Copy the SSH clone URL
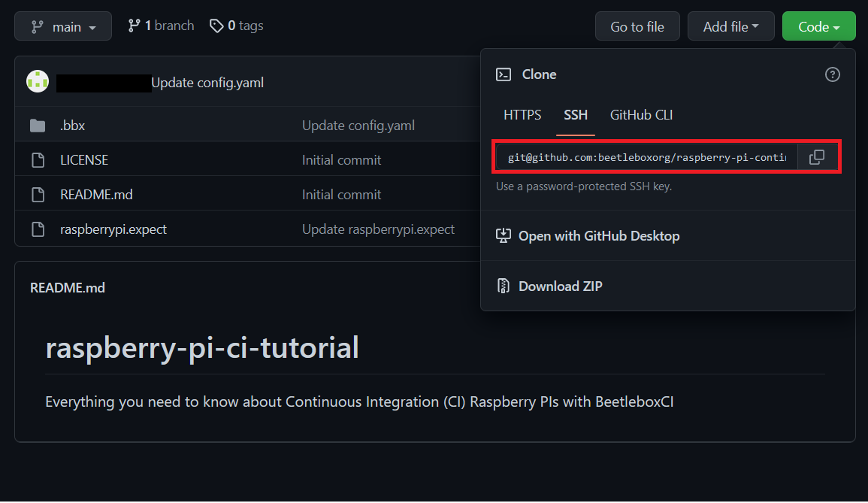Image resolution: width=868 pixels, height=503 pixels. click(x=816, y=157)
